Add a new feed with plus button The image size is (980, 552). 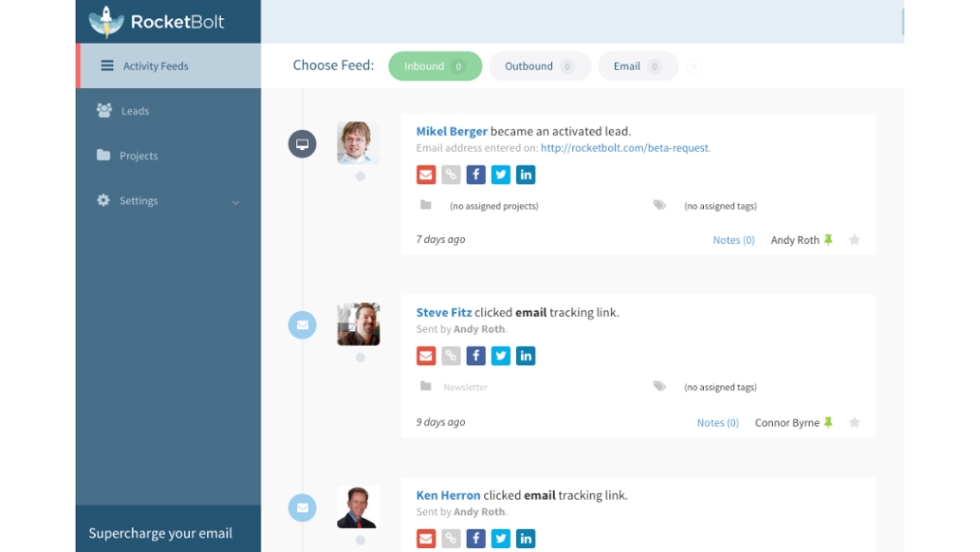click(x=693, y=67)
